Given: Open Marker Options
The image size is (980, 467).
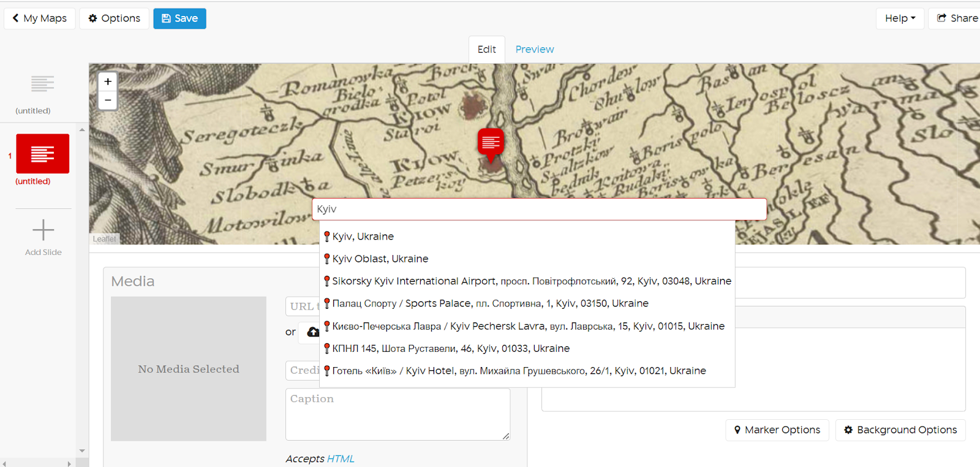Looking at the screenshot, I should pyautogui.click(x=777, y=430).
